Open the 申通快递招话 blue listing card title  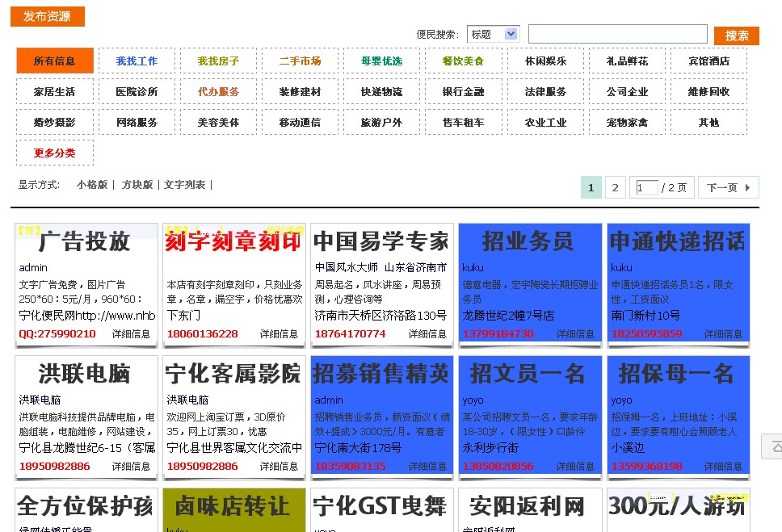click(677, 241)
